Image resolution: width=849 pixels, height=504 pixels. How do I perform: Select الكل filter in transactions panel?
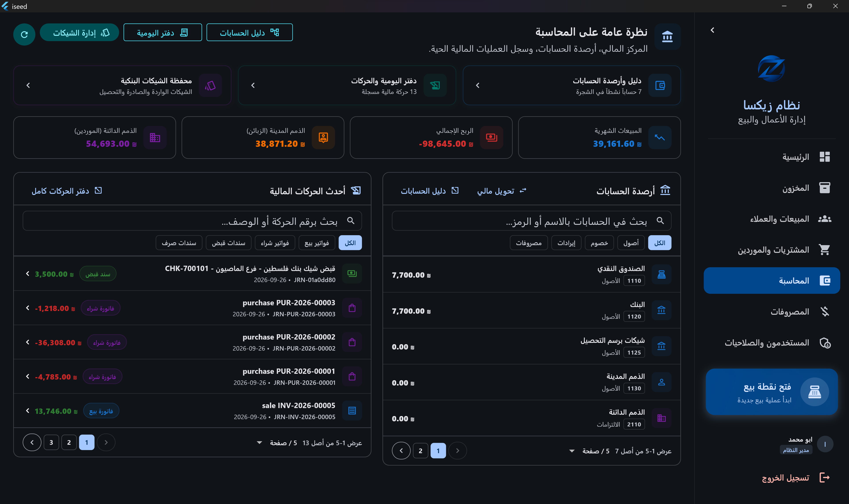pyautogui.click(x=350, y=243)
